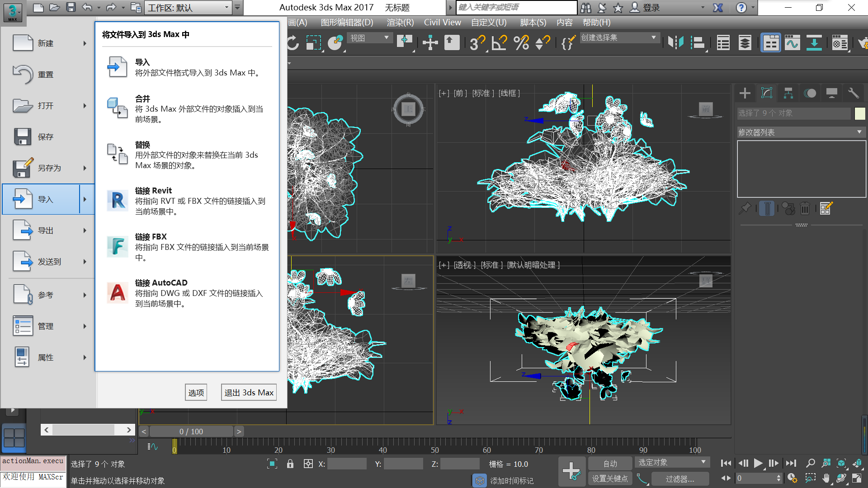This screenshot has width=868, height=488.
Task: Open the Curve Editor from the toolbar
Action: pos(792,42)
